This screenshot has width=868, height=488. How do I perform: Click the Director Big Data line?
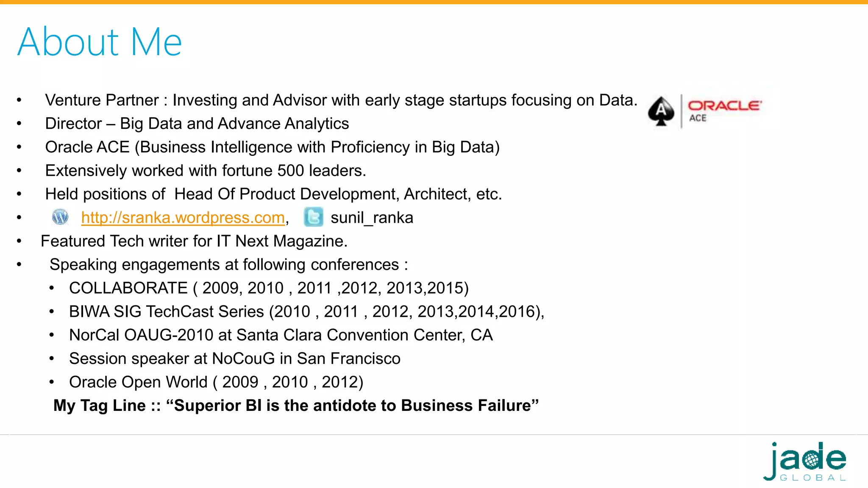coord(197,124)
